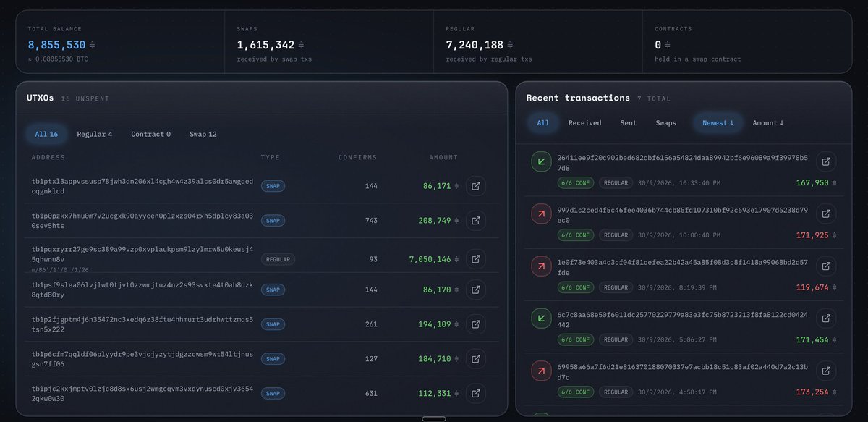
Task: Click the sent arrow icon of transaction 69958a66a7f6
Action: tap(540, 371)
